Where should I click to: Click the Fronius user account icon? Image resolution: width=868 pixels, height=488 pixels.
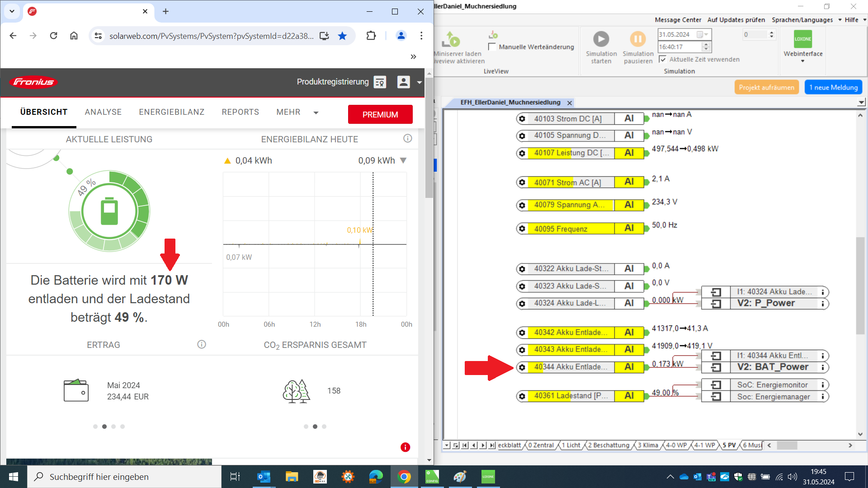(403, 82)
